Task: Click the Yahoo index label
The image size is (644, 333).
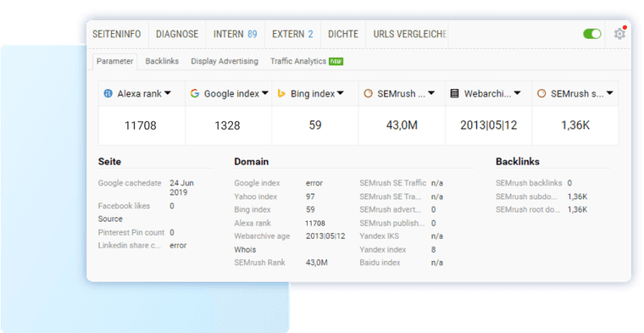Action: coord(255,197)
